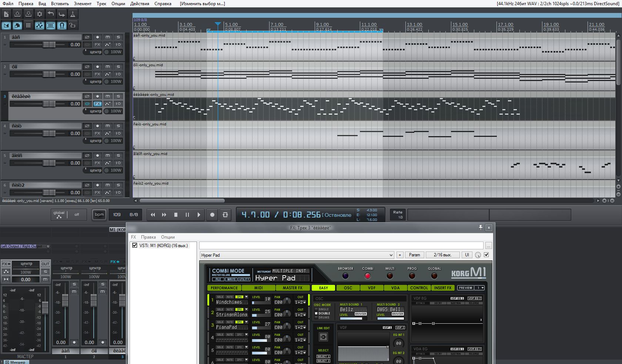Open Опции menu in FX window

(168, 237)
